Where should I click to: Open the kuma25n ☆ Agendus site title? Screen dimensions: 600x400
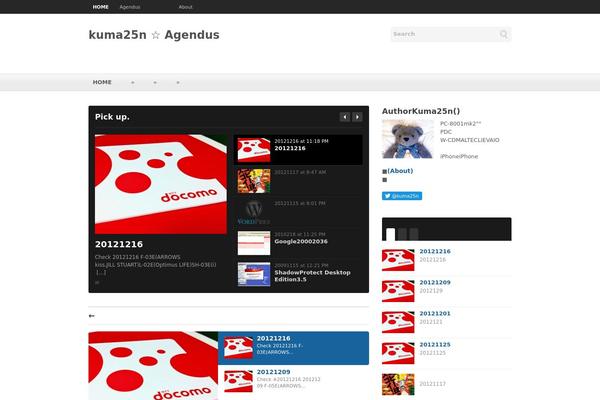[154, 35]
